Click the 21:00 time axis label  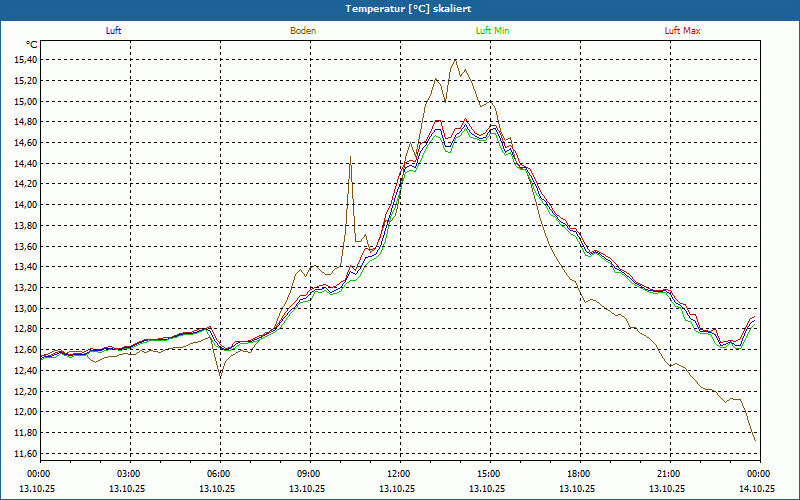[669, 474]
